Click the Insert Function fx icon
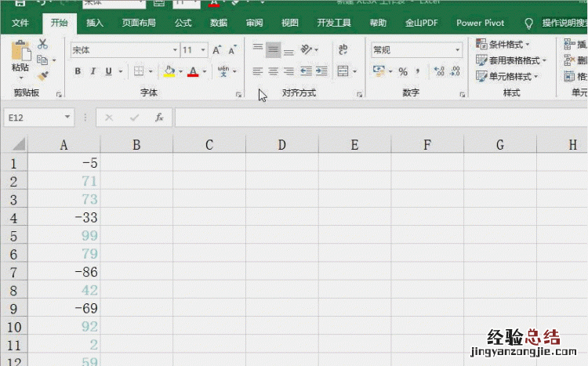The width and height of the screenshot is (588, 366). [159, 118]
